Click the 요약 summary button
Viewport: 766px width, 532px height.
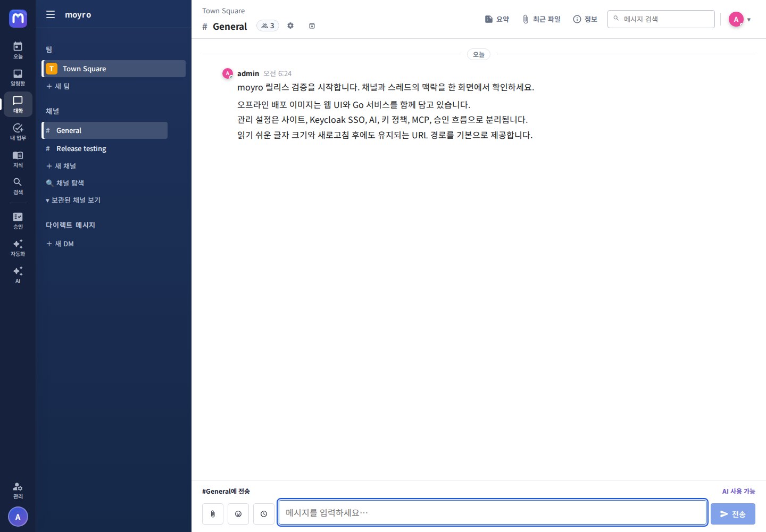click(497, 19)
